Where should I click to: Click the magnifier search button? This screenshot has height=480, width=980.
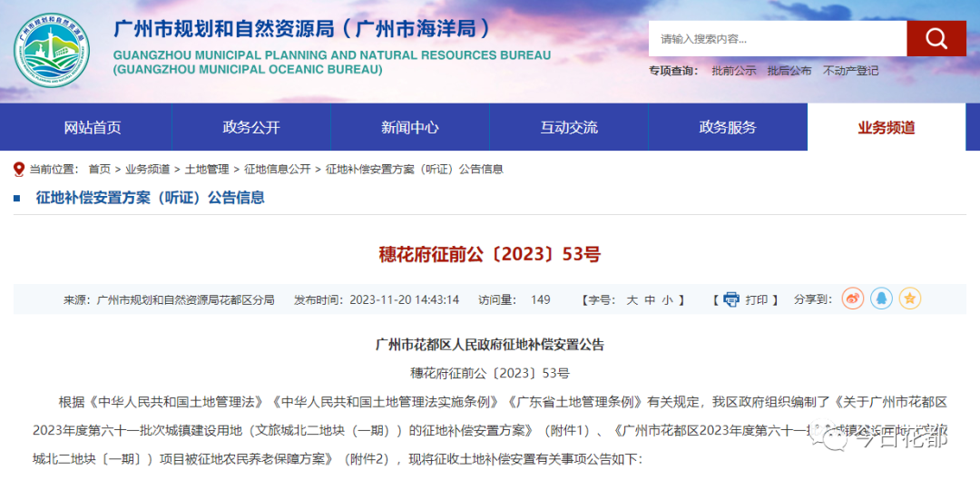click(x=936, y=39)
